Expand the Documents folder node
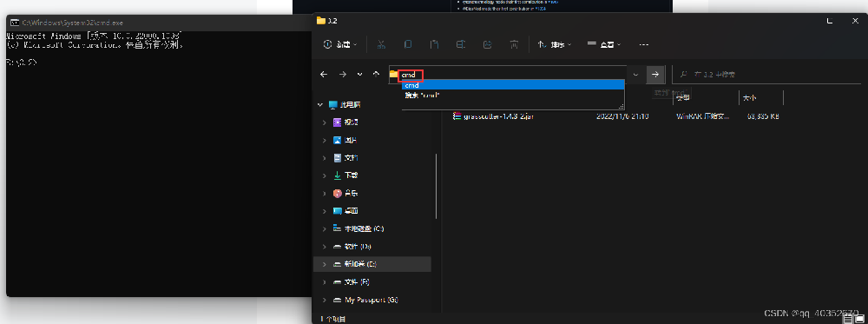Image resolution: width=868 pixels, height=324 pixels. tap(325, 158)
